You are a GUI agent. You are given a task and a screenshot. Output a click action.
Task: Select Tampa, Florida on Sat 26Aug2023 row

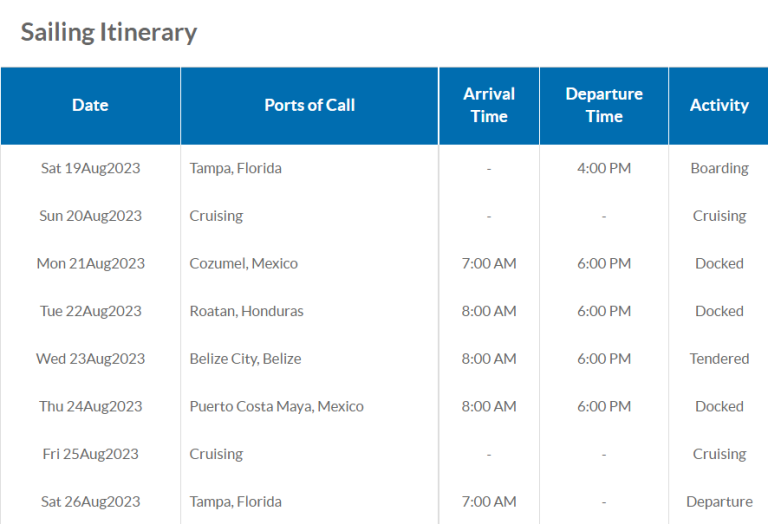(x=236, y=502)
